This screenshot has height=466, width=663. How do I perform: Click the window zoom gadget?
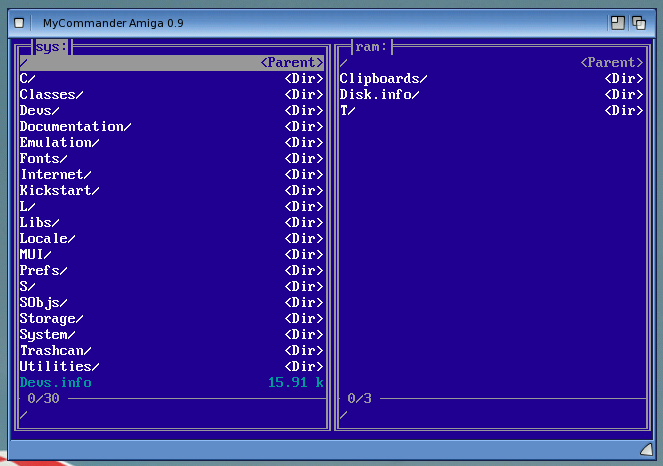[617, 22]
